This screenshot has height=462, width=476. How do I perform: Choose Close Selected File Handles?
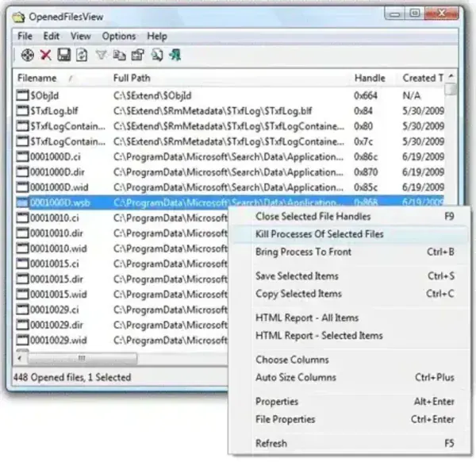(x=349, y=217)
